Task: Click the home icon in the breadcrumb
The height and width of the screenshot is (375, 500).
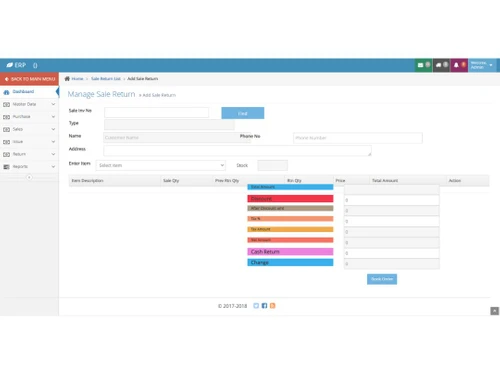Action: click(67, 79)
